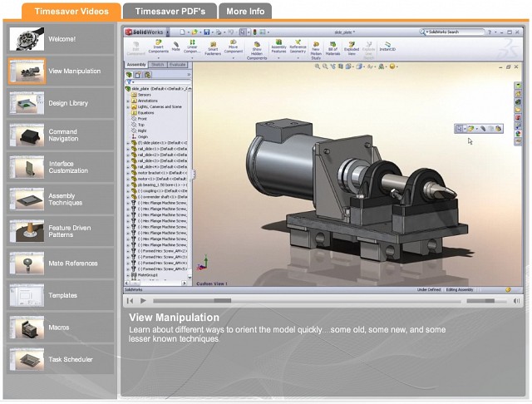Open the Assembly Techniques video
Image resolution: width=532 pixels, height=404 pixels.
click(61, 200)
